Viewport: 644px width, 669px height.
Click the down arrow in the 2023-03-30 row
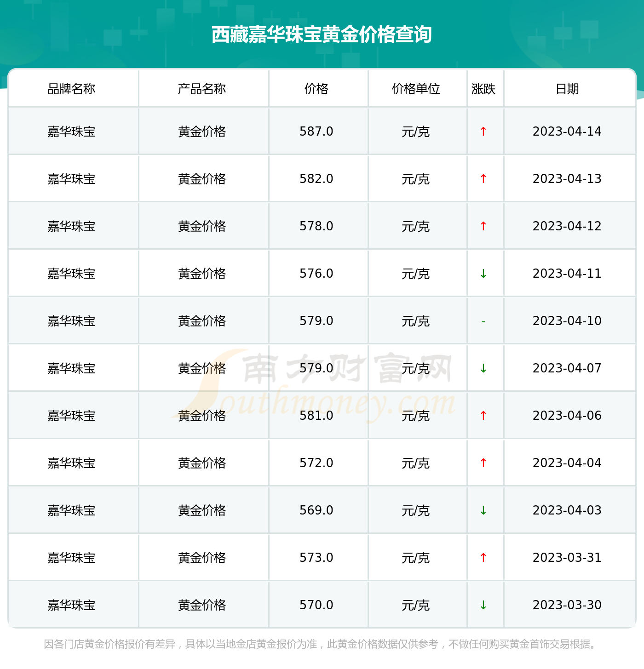click(483, 605)
